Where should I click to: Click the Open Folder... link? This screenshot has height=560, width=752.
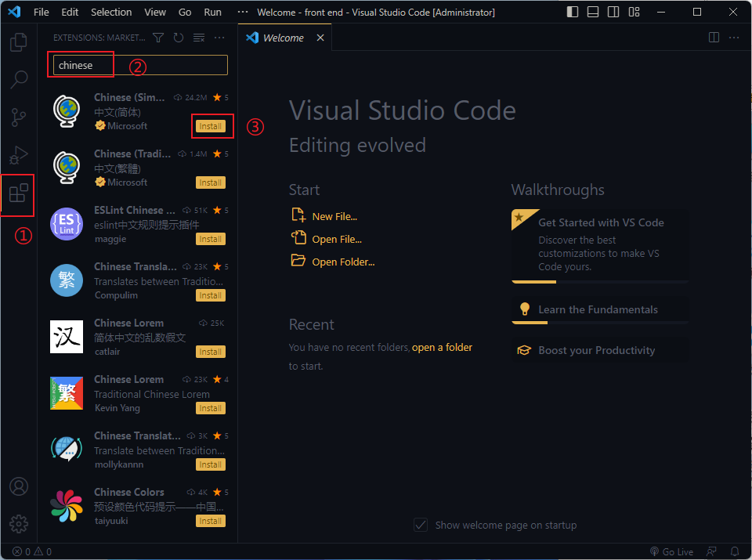pyautogui.click(x=343, y=262)
